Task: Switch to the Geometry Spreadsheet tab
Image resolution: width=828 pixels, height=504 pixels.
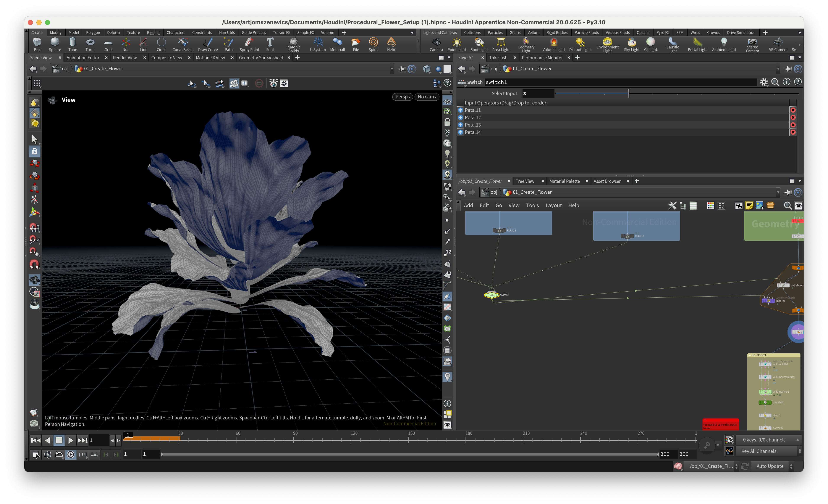Action: pyautogui.click(x=261, y=58)
